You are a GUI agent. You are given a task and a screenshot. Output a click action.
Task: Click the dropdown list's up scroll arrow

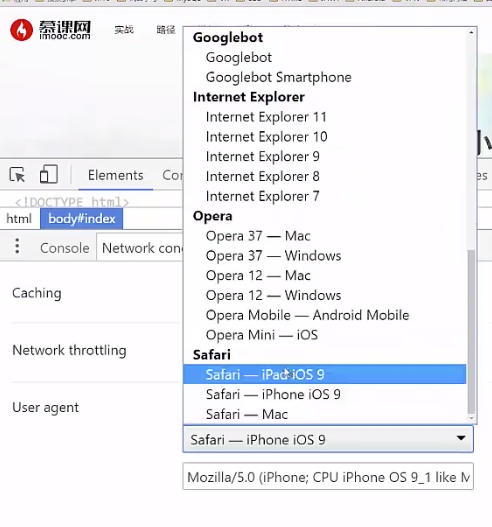point(471,33)
